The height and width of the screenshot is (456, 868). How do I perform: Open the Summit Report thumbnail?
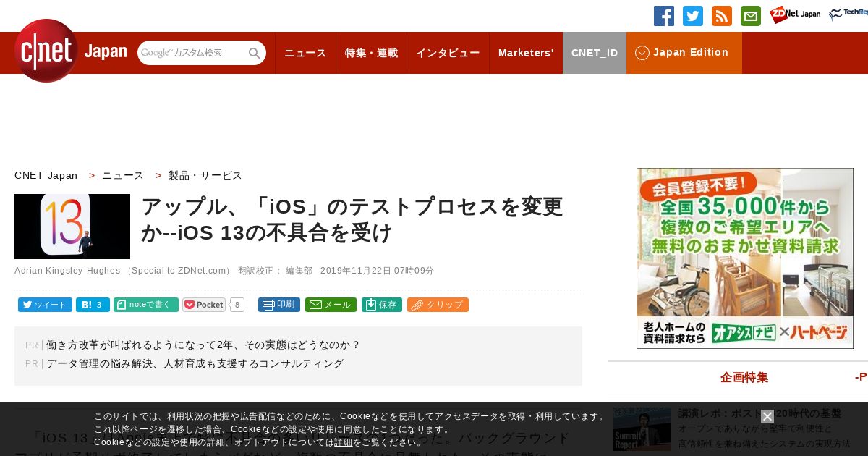tap(642, 428)
